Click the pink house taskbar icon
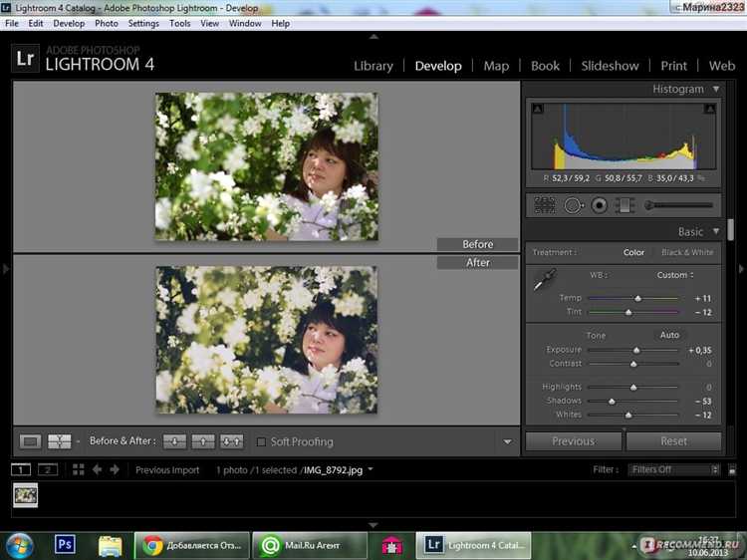 point(392,546)
